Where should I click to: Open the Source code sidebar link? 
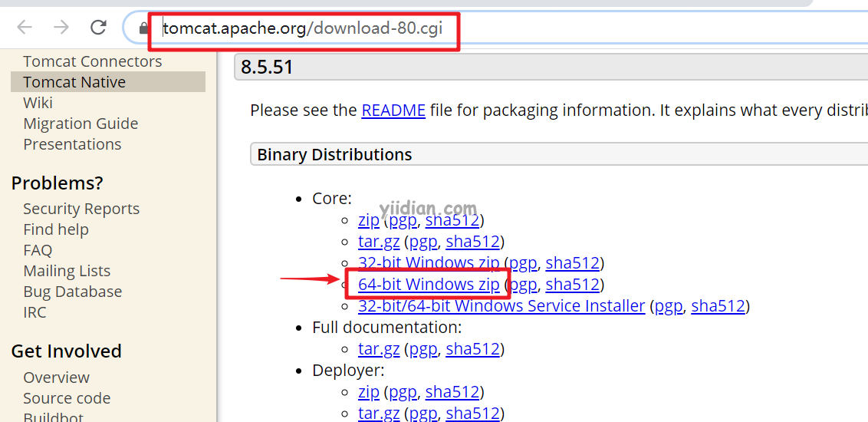click(x=67, y=398)
